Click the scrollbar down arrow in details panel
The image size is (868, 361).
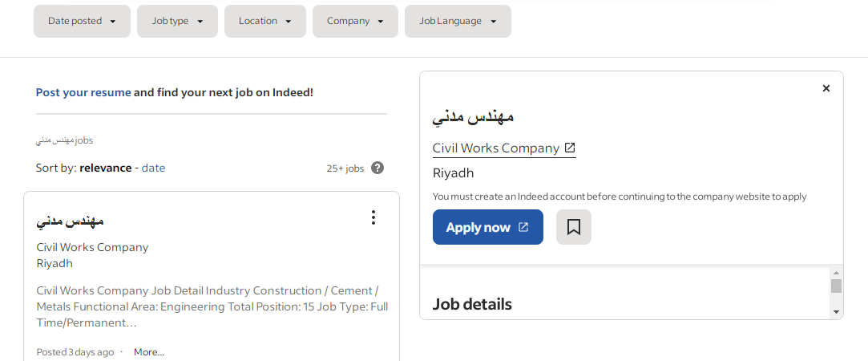click(836, 311)
